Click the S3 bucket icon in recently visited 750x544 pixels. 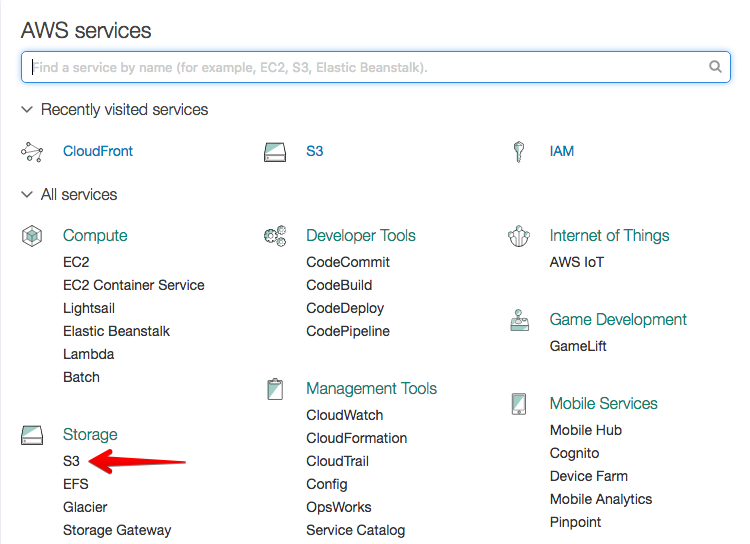coord(275,152)
